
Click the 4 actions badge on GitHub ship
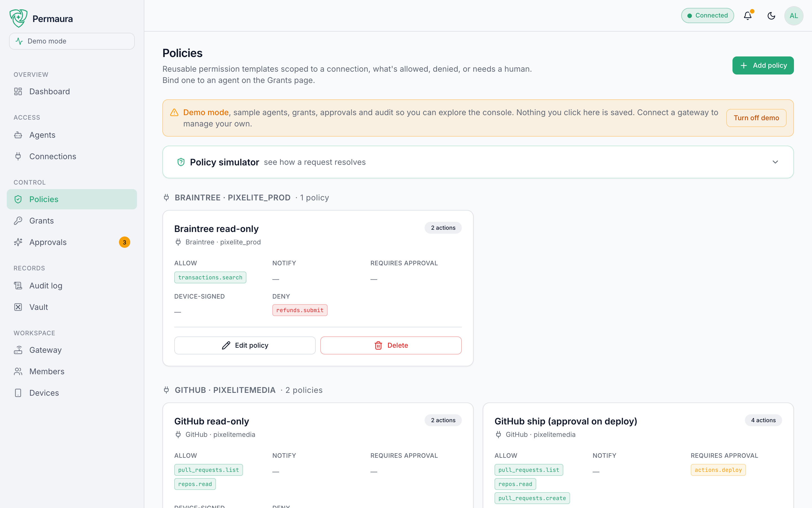(763, 420)
